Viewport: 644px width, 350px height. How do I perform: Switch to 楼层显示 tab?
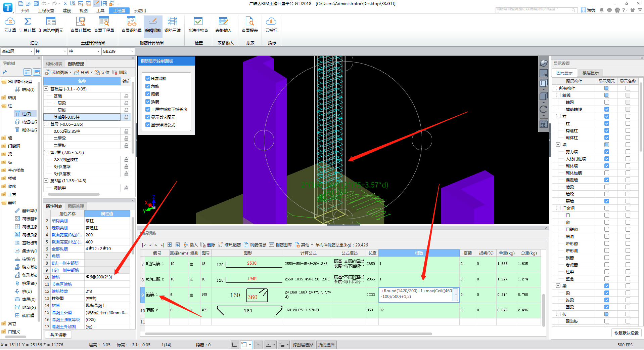(x=591, y=73)
